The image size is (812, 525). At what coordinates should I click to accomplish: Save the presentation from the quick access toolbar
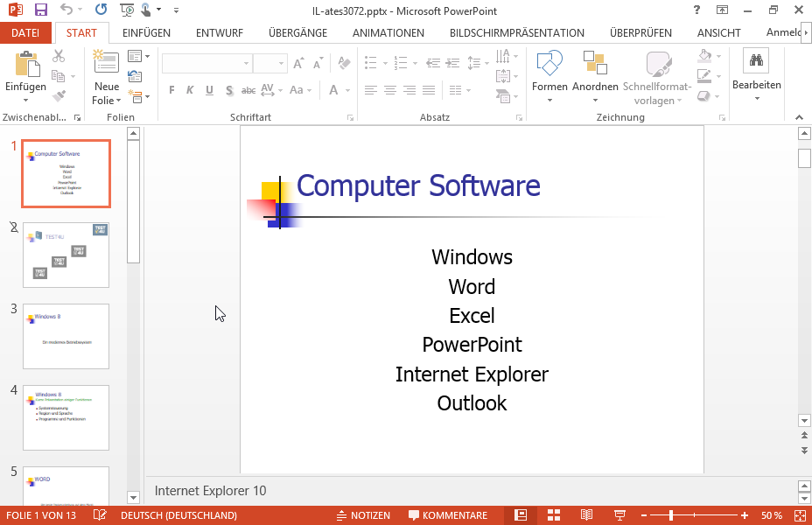(40, 10)
